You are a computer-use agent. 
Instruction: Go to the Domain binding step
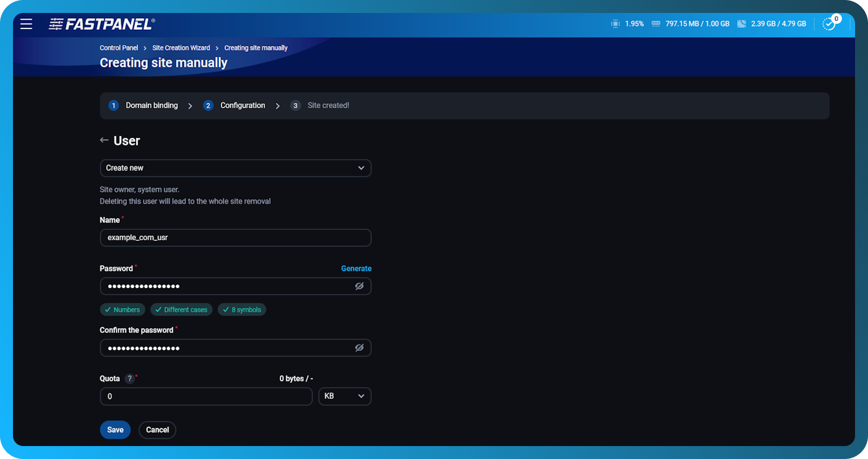(152, 105)
